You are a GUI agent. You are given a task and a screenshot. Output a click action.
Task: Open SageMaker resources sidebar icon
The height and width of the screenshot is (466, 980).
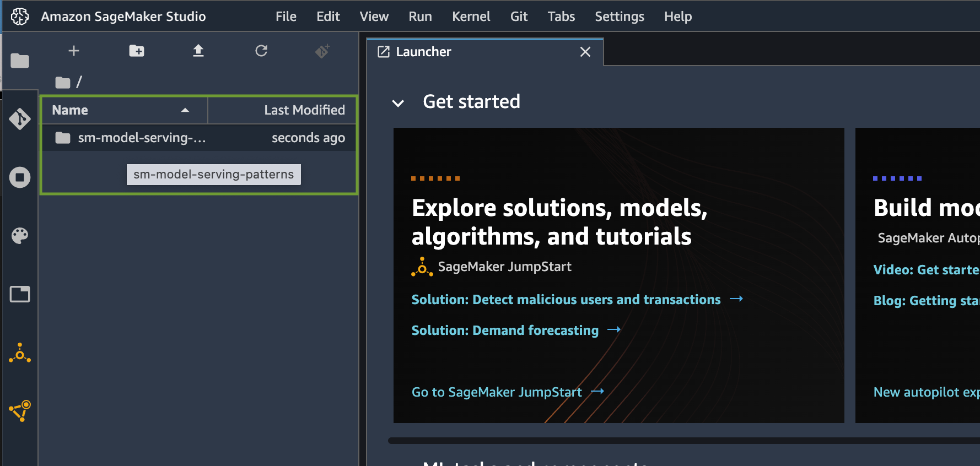pos(20,411)
